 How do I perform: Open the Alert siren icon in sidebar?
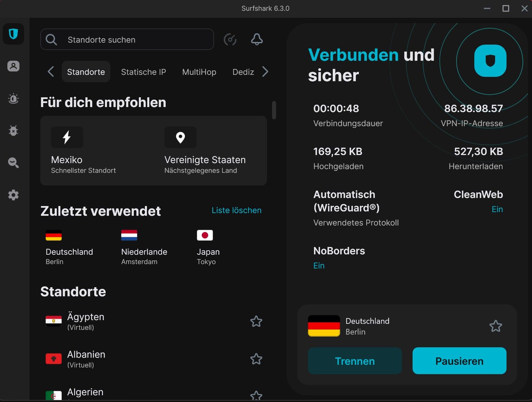pyautogui.click(x=13, y=98)
